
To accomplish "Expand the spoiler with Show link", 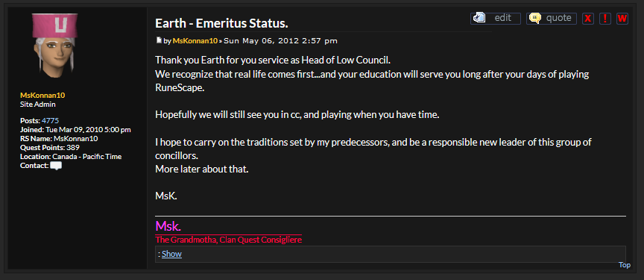I will pos(171,254).
